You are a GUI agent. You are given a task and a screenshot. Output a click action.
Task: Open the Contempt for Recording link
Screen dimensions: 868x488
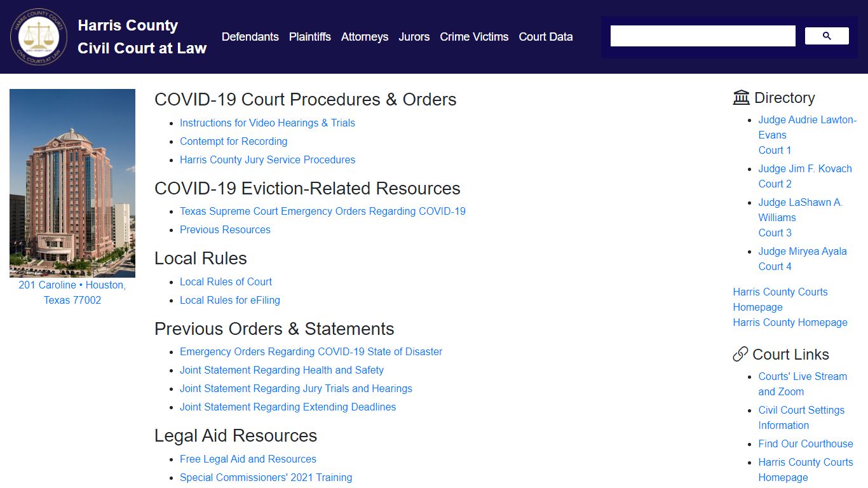234,141
